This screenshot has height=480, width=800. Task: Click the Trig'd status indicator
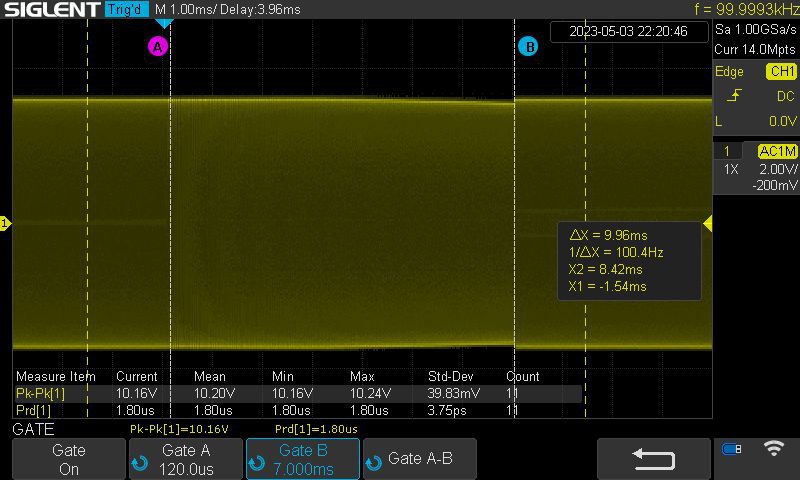[x=127, y=9]
